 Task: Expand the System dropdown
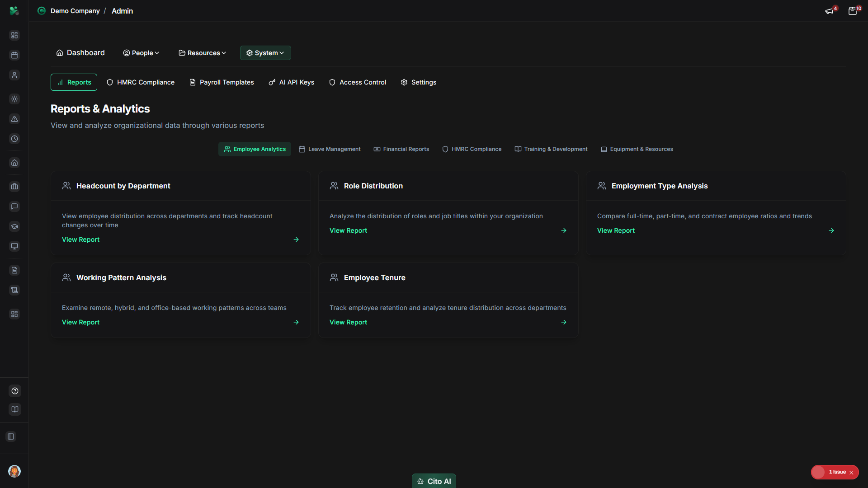click(265, 53)
